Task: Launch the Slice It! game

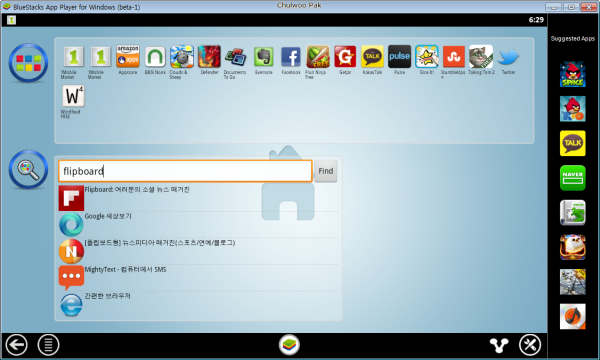Action: click(x=427, y=57)
